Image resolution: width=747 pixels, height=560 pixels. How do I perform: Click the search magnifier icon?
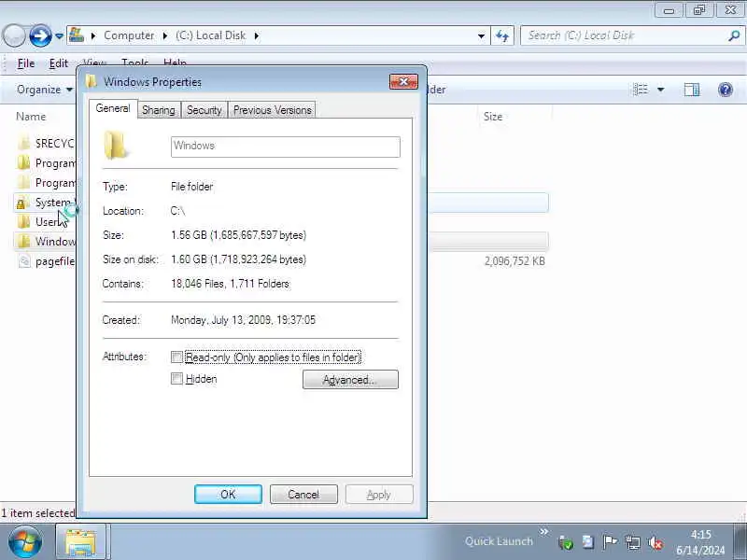pos(734,35)
